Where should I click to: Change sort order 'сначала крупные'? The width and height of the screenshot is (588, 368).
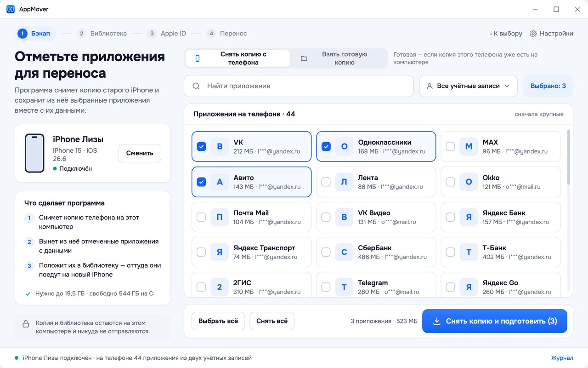pos(539,114)
